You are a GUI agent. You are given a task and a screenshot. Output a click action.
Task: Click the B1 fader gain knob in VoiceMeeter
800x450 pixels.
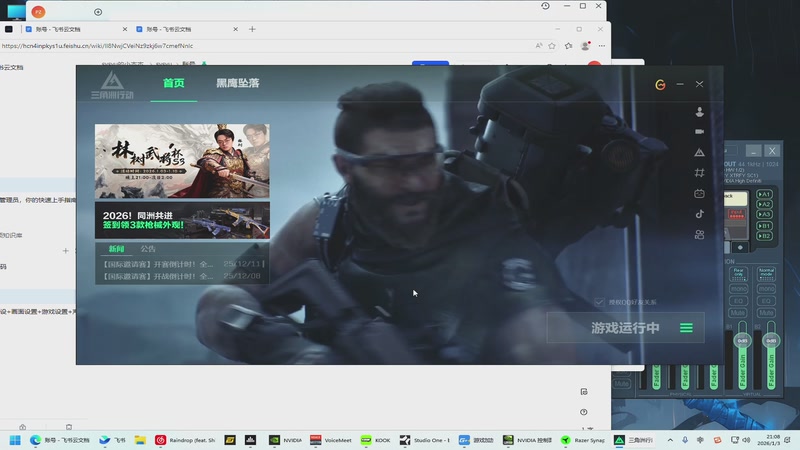tap(742, 340)
